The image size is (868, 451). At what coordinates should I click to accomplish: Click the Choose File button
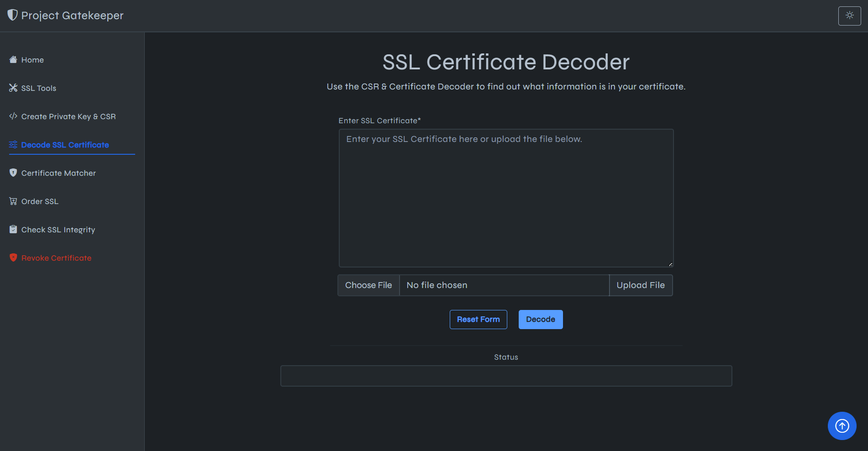368,285
